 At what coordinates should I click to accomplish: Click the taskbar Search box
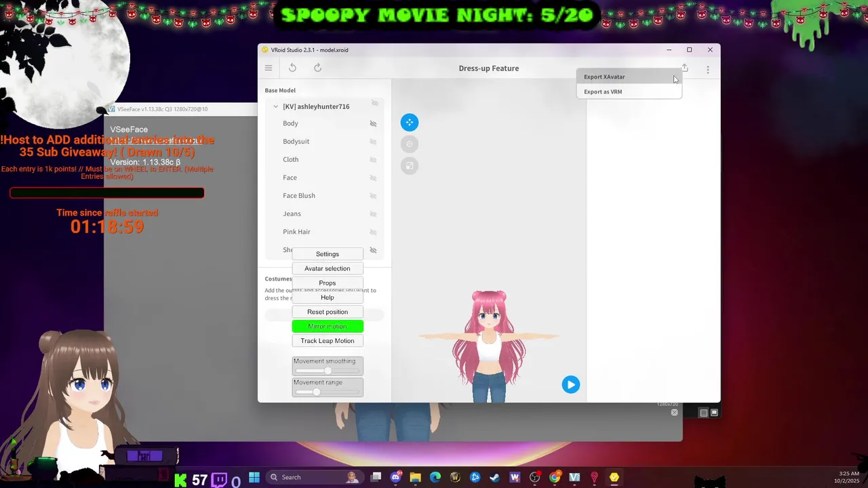315,477
